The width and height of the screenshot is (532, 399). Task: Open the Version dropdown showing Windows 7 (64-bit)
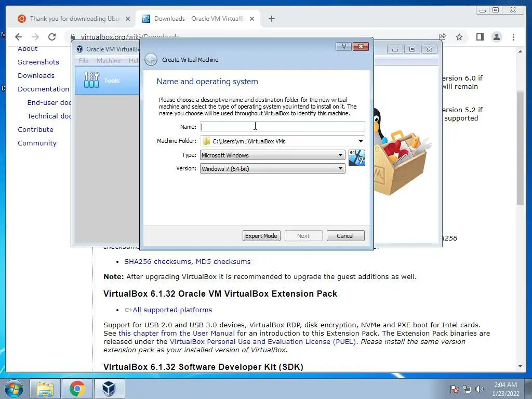point(272,169)
